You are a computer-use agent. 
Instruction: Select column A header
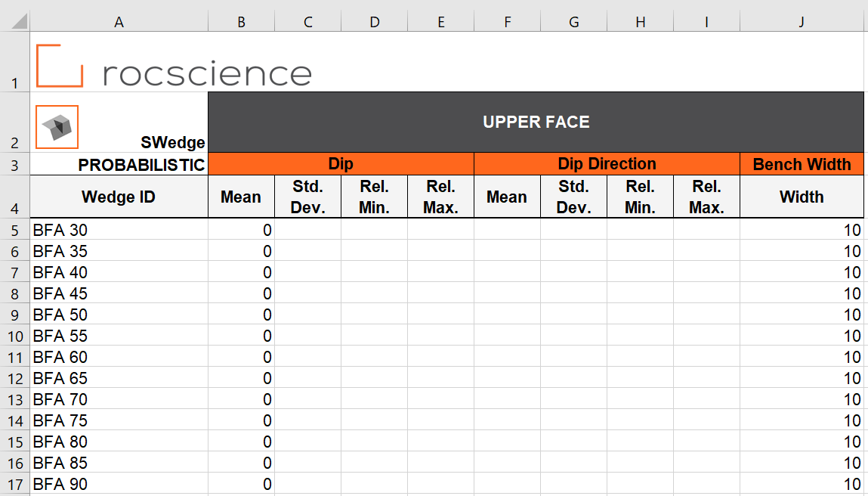click(x=119, y=22)
